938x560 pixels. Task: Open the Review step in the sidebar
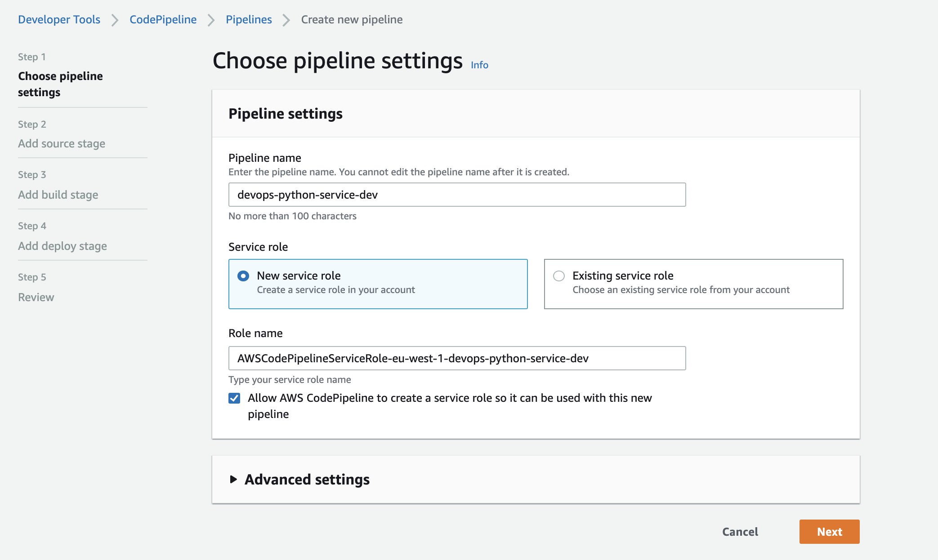pos(36,298)
